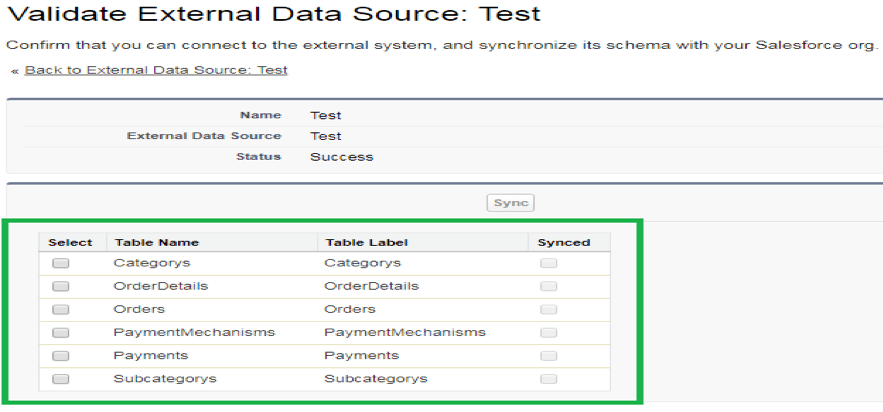Click the Synced checkbox for PaymentMechanisms

pos(548,333)
